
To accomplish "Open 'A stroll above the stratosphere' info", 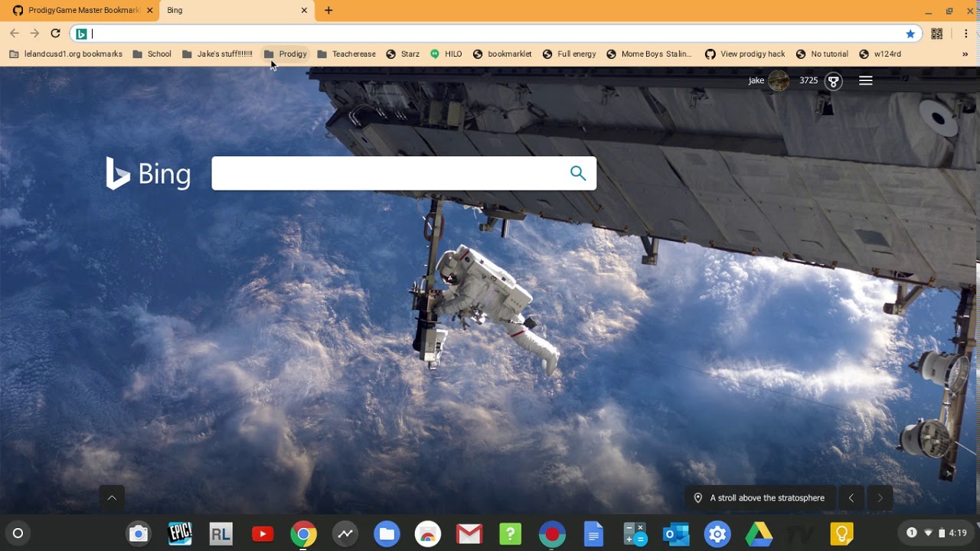I will pos(759,497).
